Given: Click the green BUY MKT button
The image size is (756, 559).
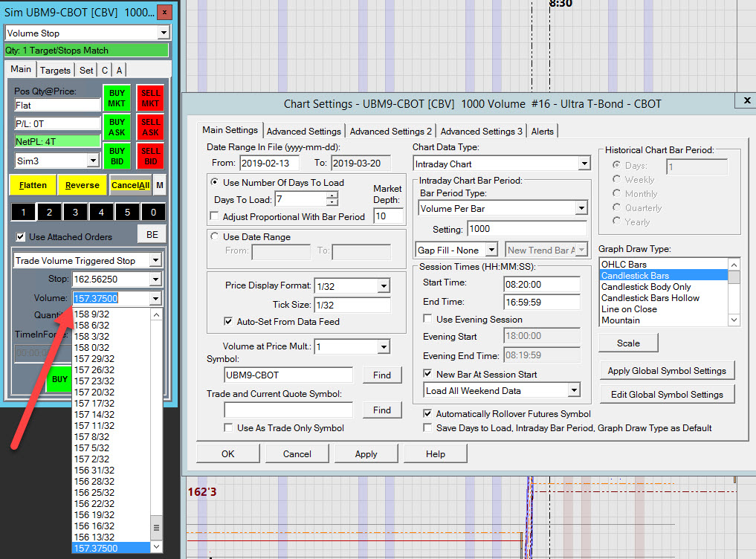Looking at the screenshot, I should click(117, 98).
